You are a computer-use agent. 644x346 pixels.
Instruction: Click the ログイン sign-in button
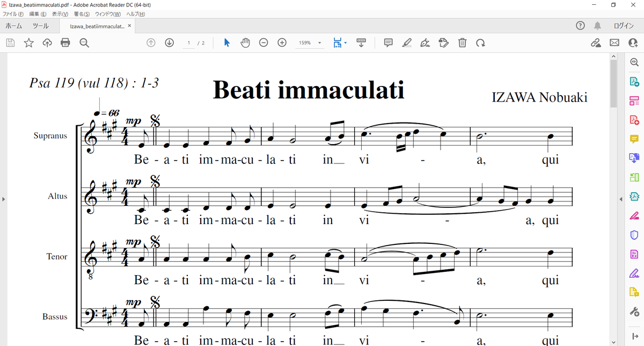(x=624, y=25)
